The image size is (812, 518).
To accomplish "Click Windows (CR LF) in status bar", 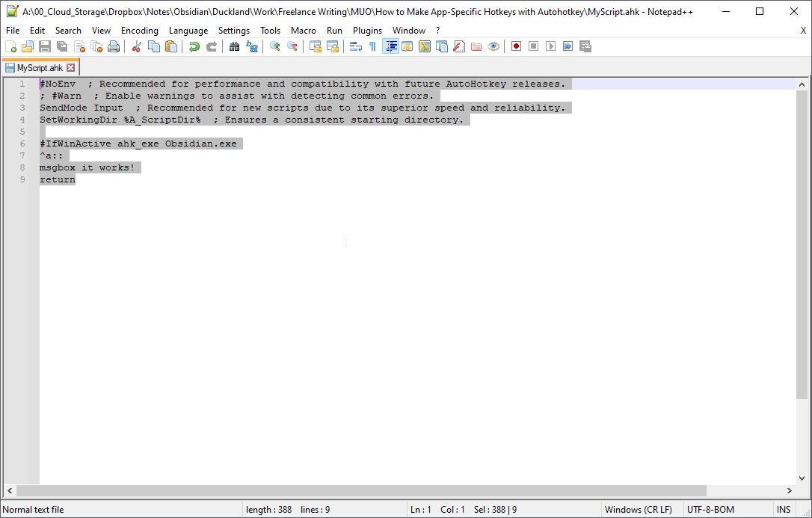I will pyautogui.click(x=638, y=510).
